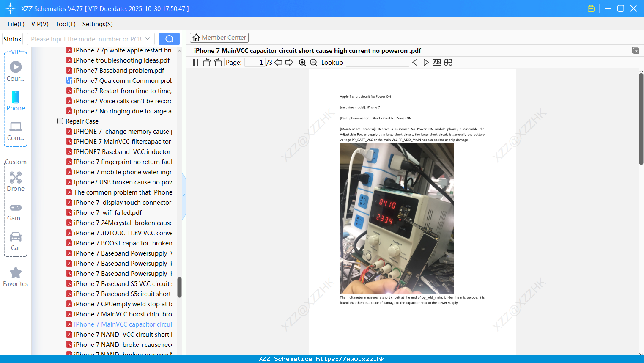Click the blue search button
The image size is (644, 363).
tap(169, 39)
